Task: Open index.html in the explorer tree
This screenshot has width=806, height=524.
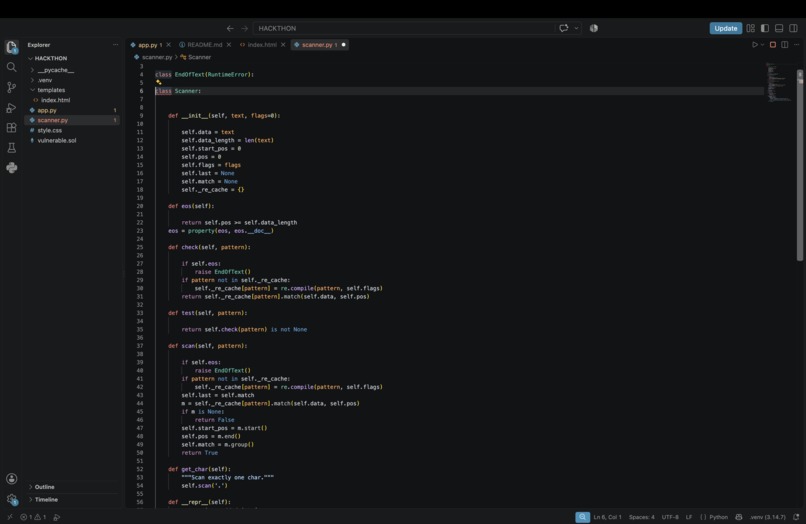Action: (56, 100)
